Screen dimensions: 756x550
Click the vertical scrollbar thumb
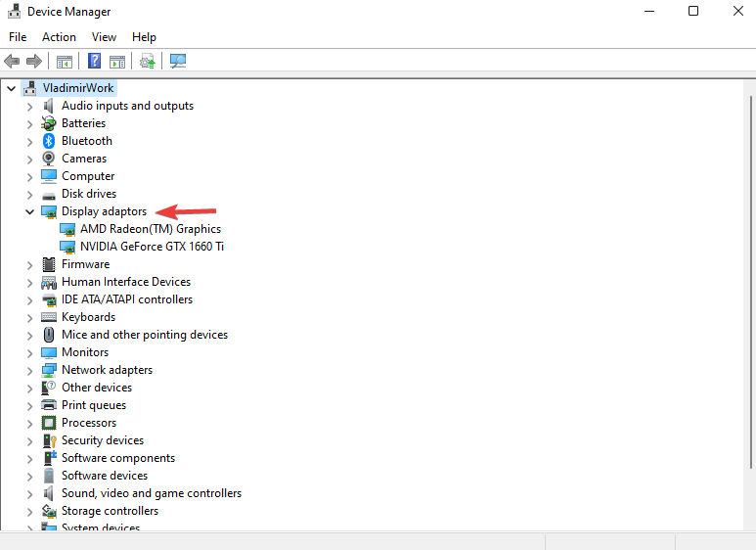pos(751,282)
